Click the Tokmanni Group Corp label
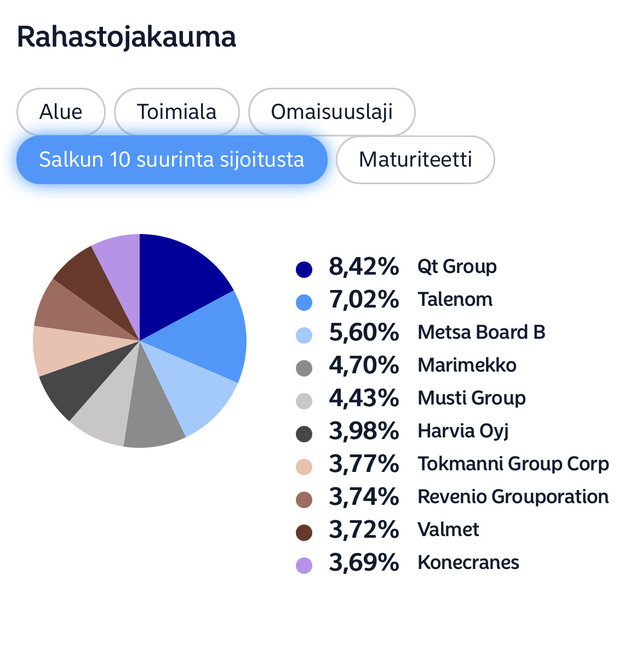This screenshot has height=672, width=641. [x=513, y=464]
